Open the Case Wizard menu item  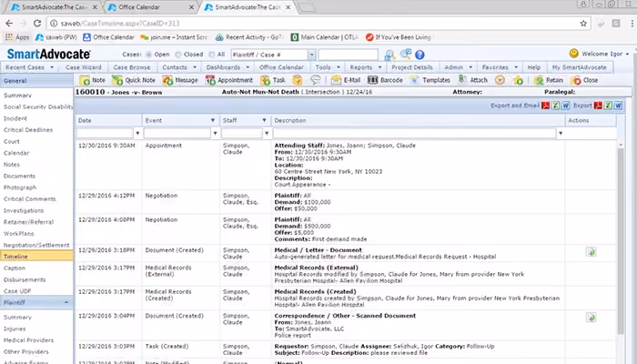pyautogui.click(x=84, y=67)
